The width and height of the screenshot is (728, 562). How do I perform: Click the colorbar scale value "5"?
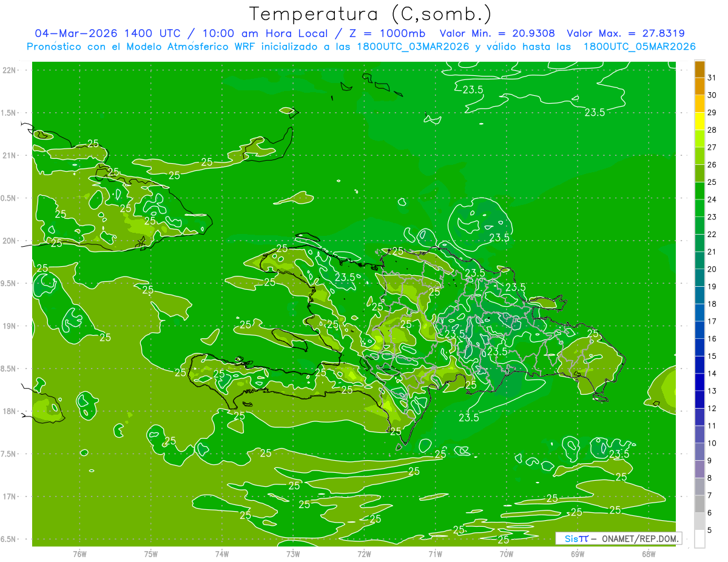click(x=710, y=530)
